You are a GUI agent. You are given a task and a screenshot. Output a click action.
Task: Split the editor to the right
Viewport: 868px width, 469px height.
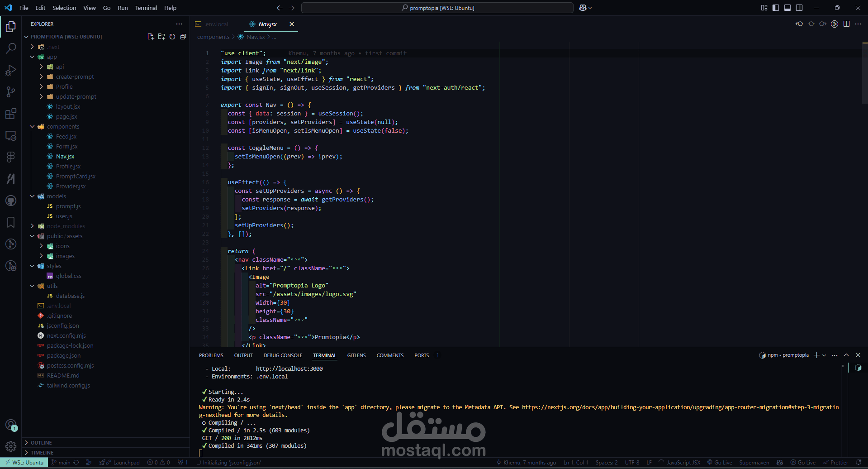click(846, 24)
